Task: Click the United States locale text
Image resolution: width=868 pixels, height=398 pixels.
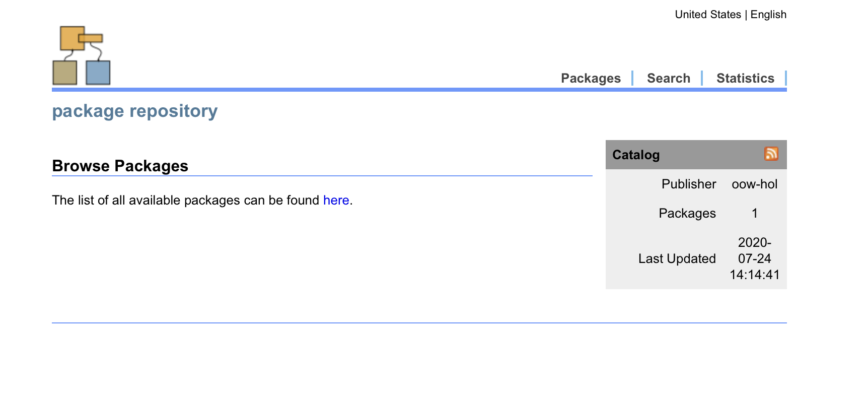Action: 707,15
